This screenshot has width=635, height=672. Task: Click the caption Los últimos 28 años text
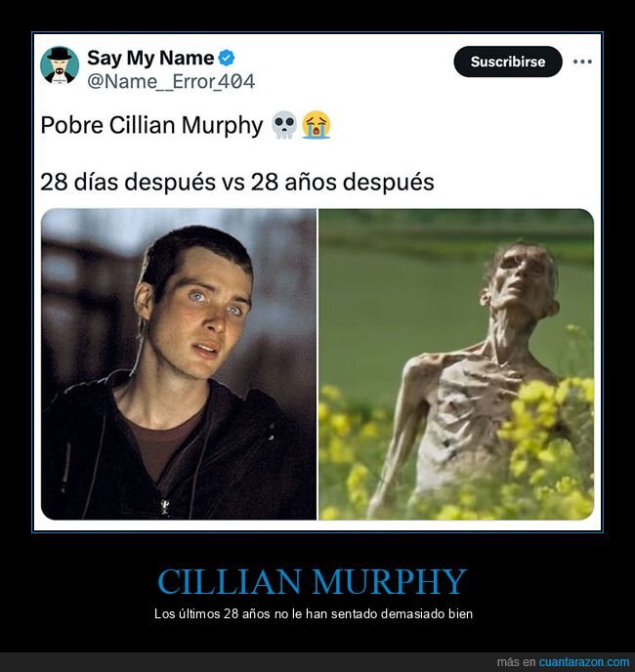[x=314, y=613]
